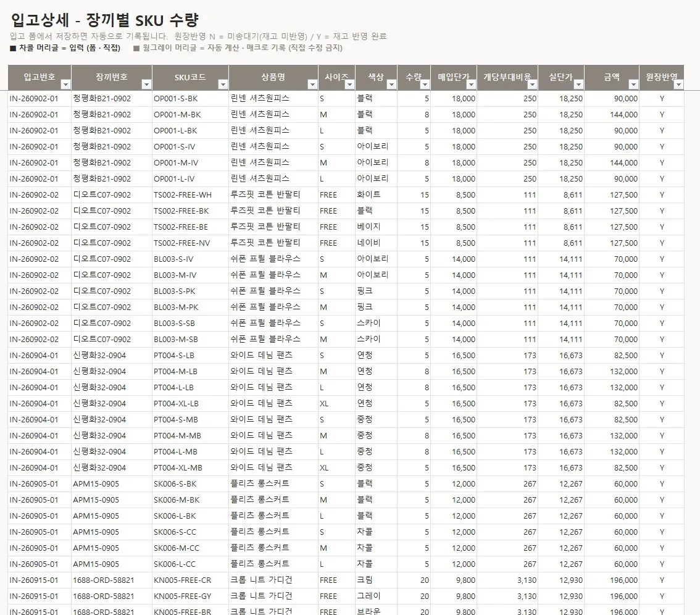Select SKU cell SK006-S-BK
This screenshot has height=615, width=700.
coord(190,485)
